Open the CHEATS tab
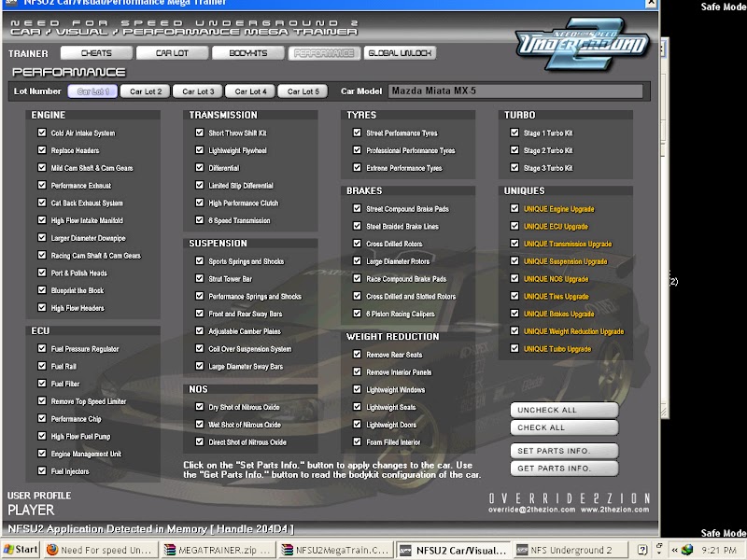This screenshot has height=560, width=747. click(x=96, y=53)
